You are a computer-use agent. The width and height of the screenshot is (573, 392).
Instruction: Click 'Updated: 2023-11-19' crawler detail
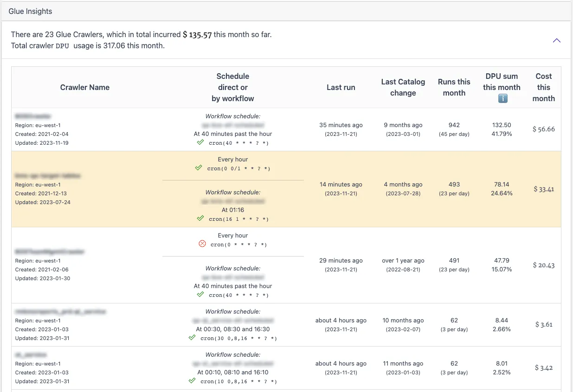(42, 143)
